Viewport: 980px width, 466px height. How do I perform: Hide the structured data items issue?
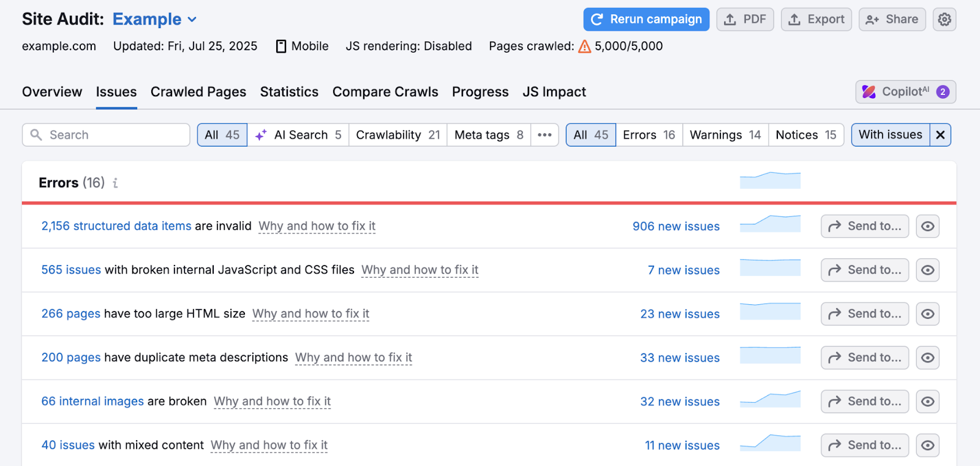[927, 226]
